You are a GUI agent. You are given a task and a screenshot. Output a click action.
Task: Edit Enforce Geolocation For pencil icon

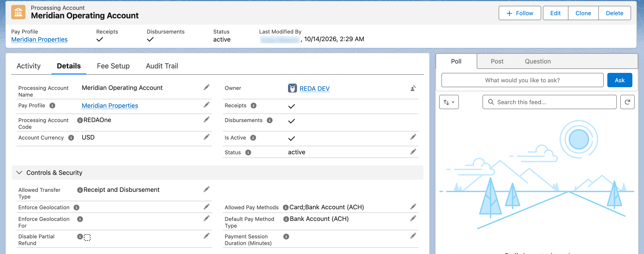pos(206,218)
